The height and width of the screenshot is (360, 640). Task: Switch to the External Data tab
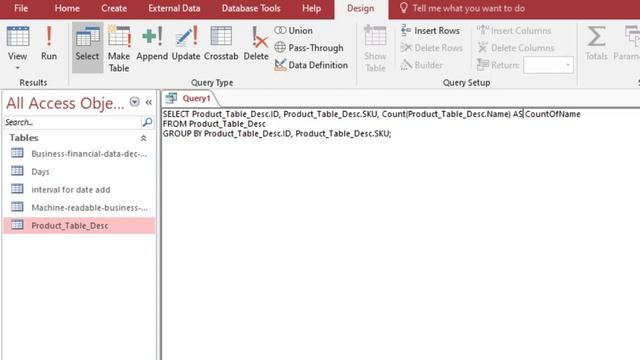point(174,9)
